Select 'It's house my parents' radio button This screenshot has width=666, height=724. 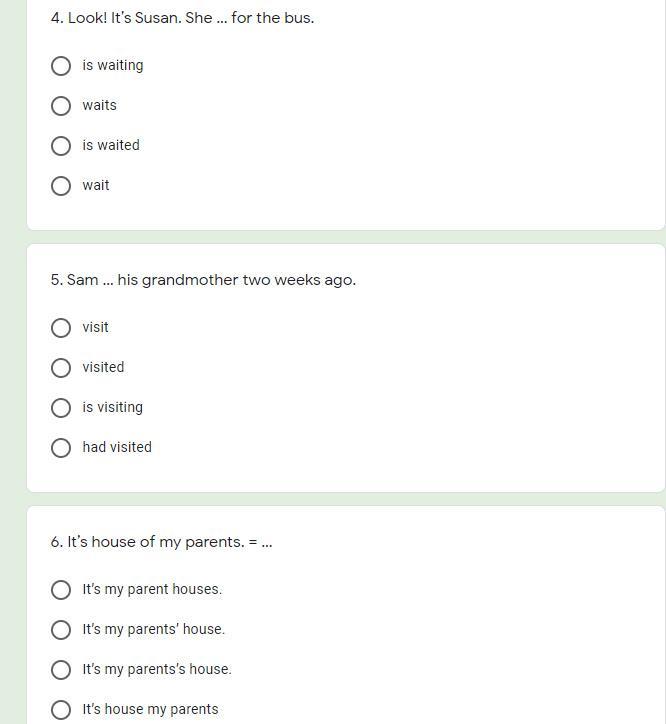tap(61, 710)
